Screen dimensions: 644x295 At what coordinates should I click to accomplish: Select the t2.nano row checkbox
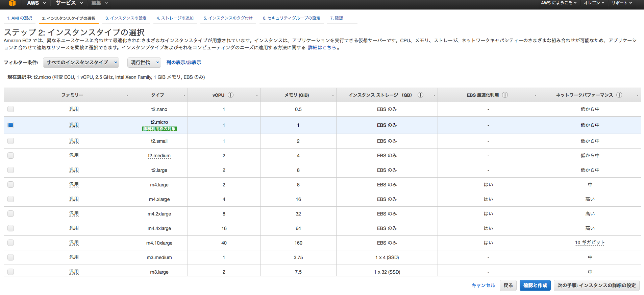[11, 109]
